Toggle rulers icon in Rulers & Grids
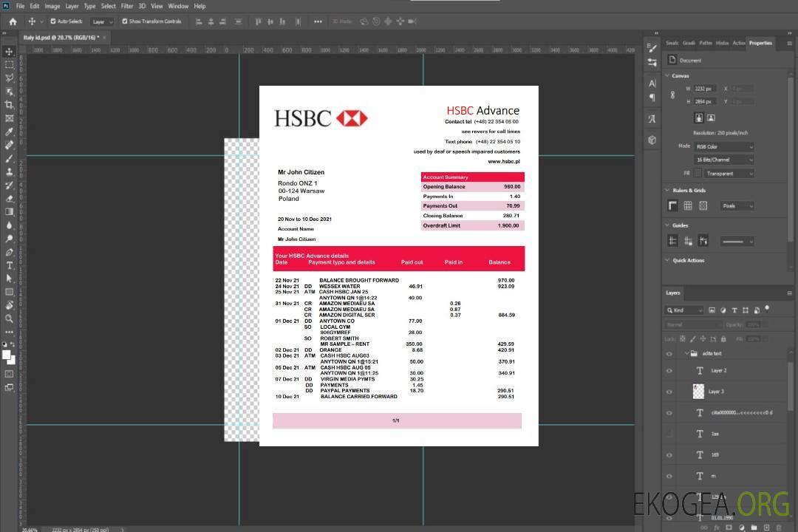 (x=672, y=205)
